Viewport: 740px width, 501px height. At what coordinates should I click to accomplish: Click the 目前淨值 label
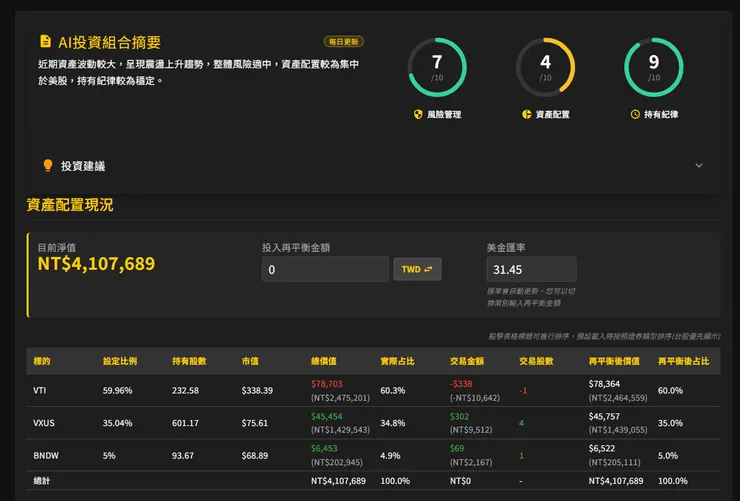pyautogui.click(x=57, y=247)
